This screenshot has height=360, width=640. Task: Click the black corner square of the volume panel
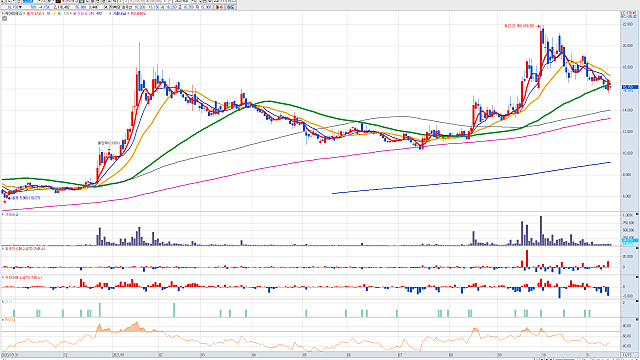pyautogui.click(x=637, y=213)
